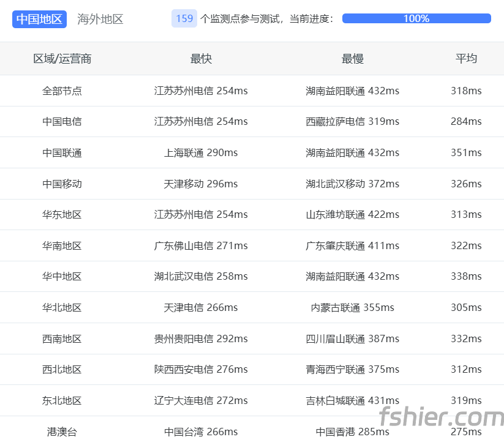Click the 华北地区 region row
The image size is (504, 445).
(62, 308)
